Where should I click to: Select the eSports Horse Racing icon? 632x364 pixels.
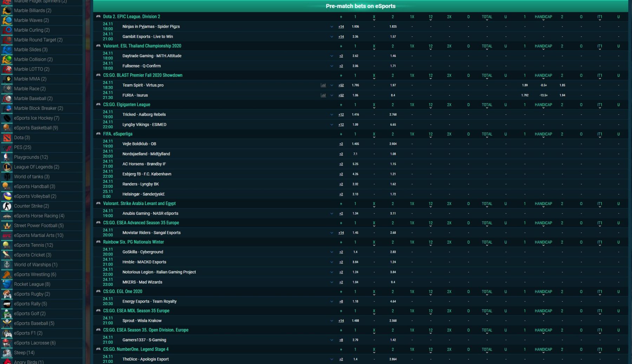point(7,216)
